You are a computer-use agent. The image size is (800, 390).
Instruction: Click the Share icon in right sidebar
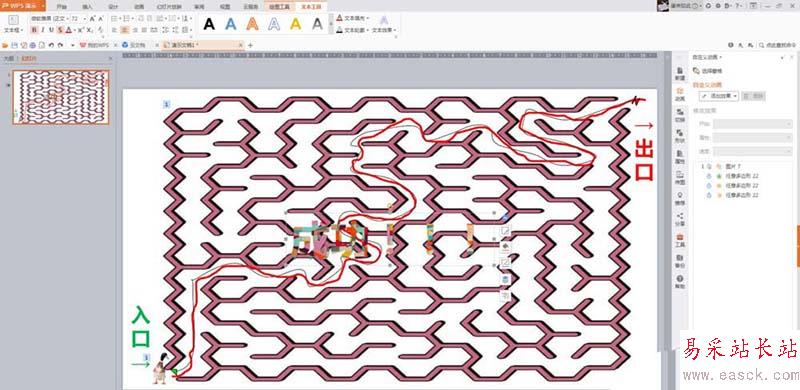click(680, 218)
